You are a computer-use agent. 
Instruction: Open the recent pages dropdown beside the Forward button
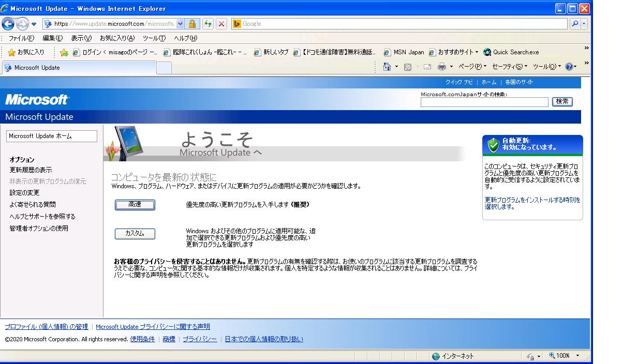[x=34, y=24]
